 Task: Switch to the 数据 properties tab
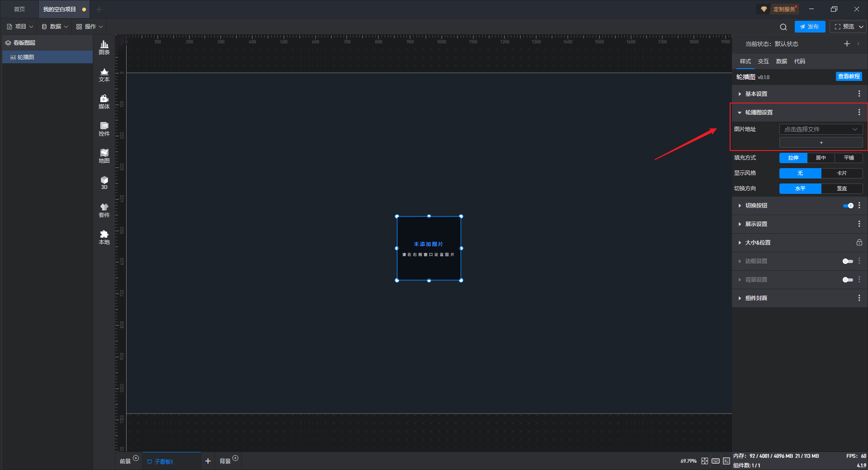click(781, 61)
